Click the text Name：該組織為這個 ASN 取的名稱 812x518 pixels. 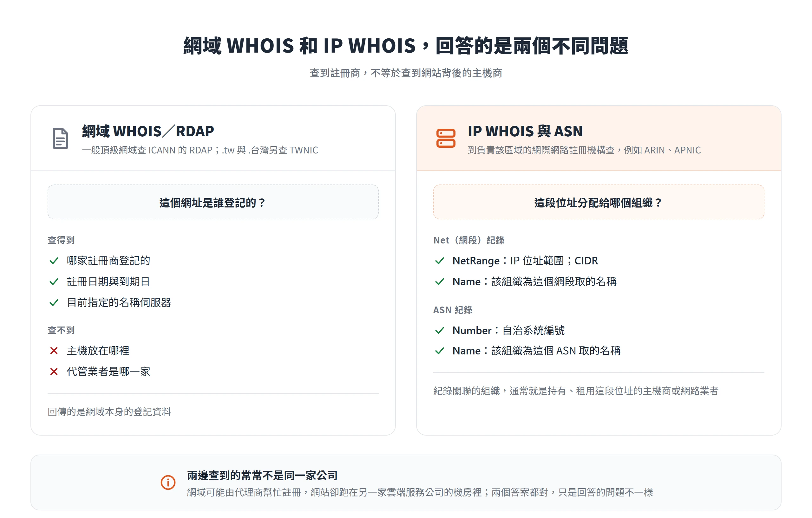(x=536, y=351)
